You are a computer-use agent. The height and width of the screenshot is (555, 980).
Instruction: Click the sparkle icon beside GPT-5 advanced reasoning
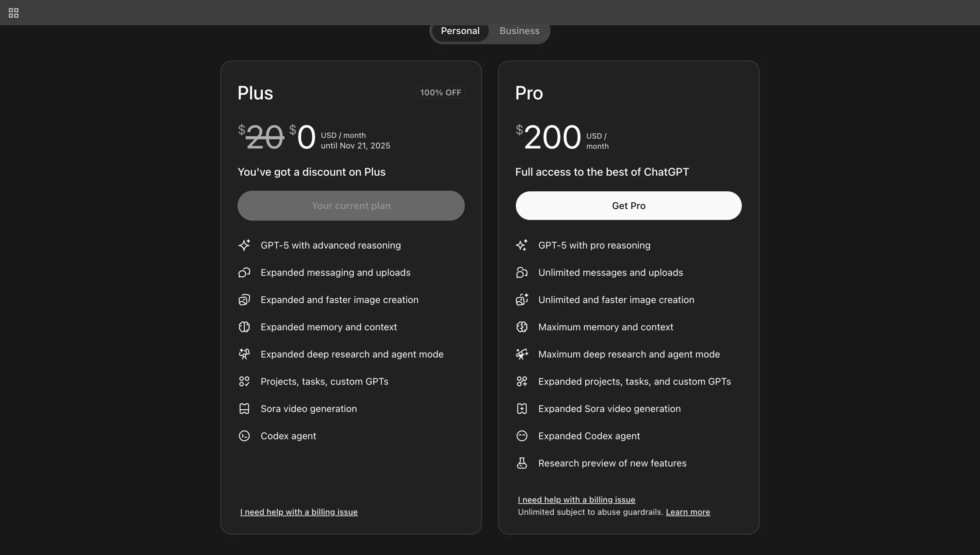[244, 245]
